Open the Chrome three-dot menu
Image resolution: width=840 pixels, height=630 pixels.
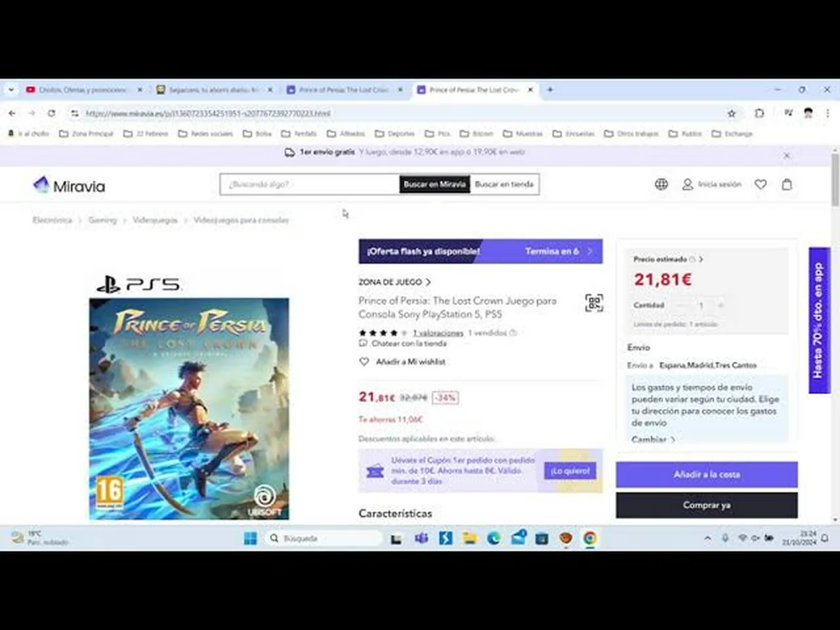coord(828,114)
